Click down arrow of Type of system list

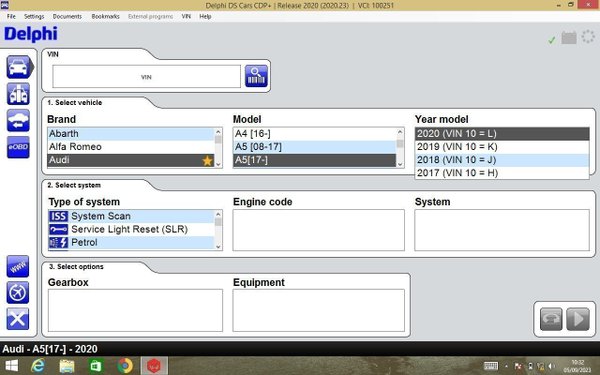tap(218, 247)
